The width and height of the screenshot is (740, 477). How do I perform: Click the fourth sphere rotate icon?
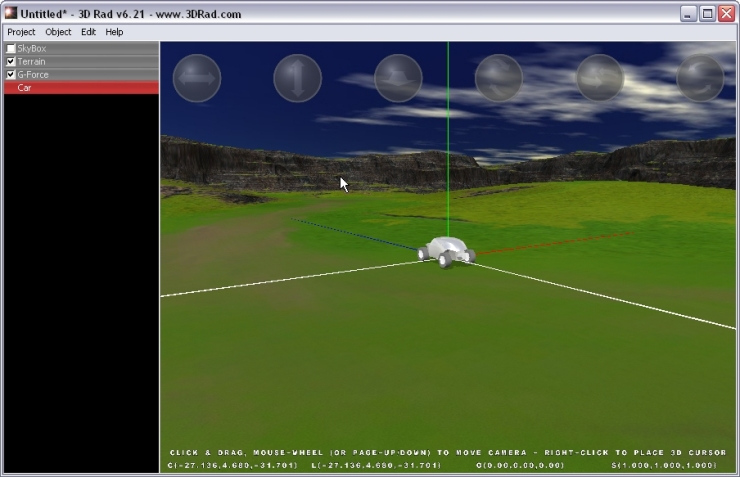pos(498,78)
